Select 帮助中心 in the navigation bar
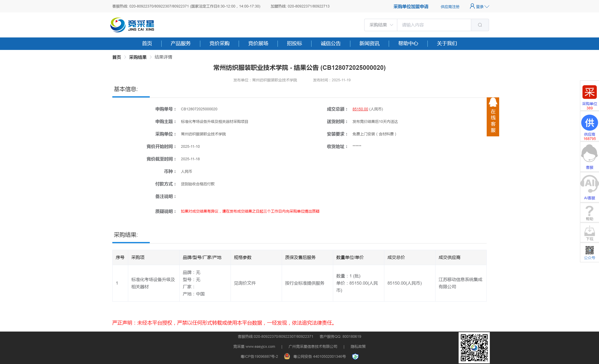 tap(408, 44)
